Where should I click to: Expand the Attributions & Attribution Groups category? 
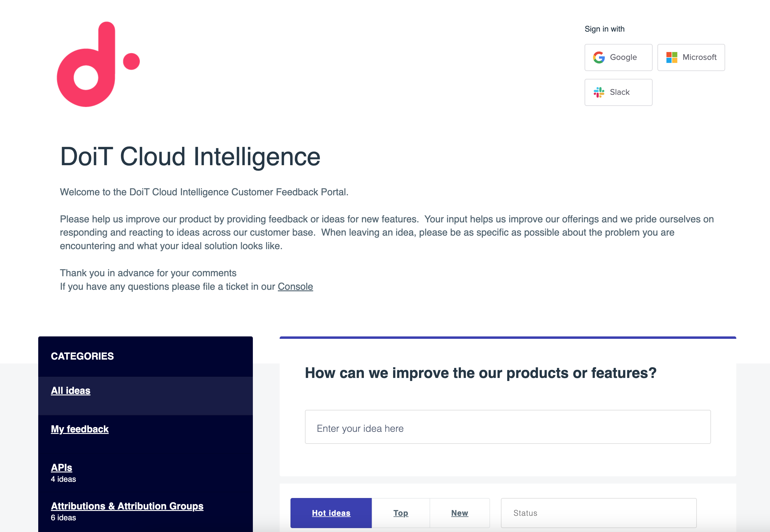[x=127, y=506]
